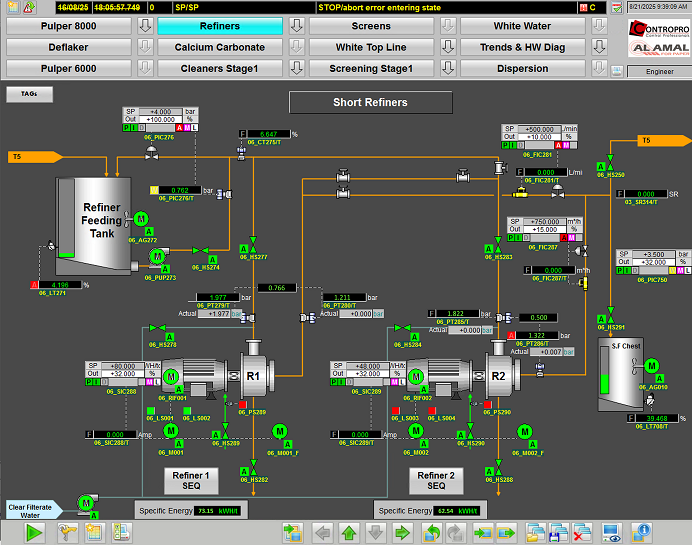Click the S.F Chest agitator motor 06_AG010
Image resolution: width=692 pixels, height=545 pixels.
(652, 365)
